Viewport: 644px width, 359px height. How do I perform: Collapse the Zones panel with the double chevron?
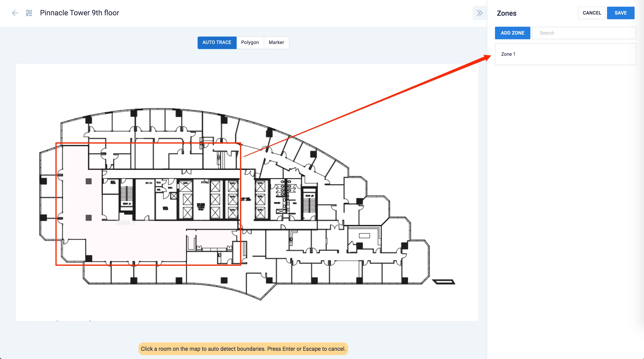pyautogui.click(x=479, y=13)
